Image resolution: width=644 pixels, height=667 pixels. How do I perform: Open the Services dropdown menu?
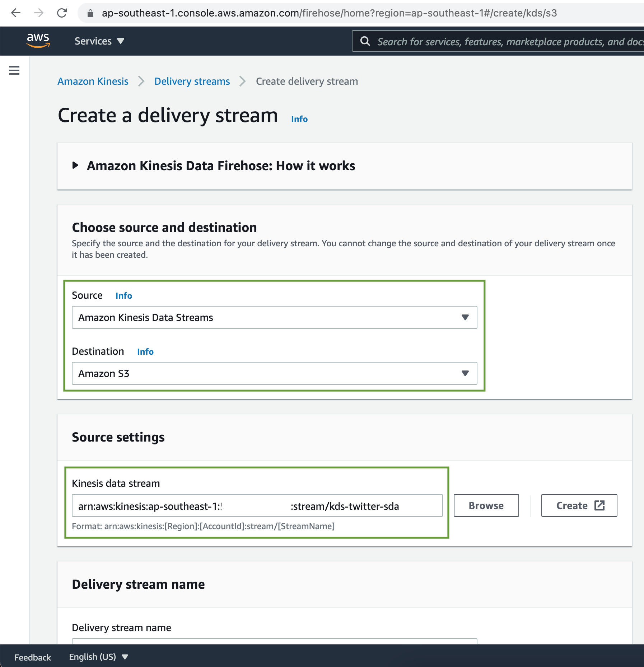coord(99,41)
